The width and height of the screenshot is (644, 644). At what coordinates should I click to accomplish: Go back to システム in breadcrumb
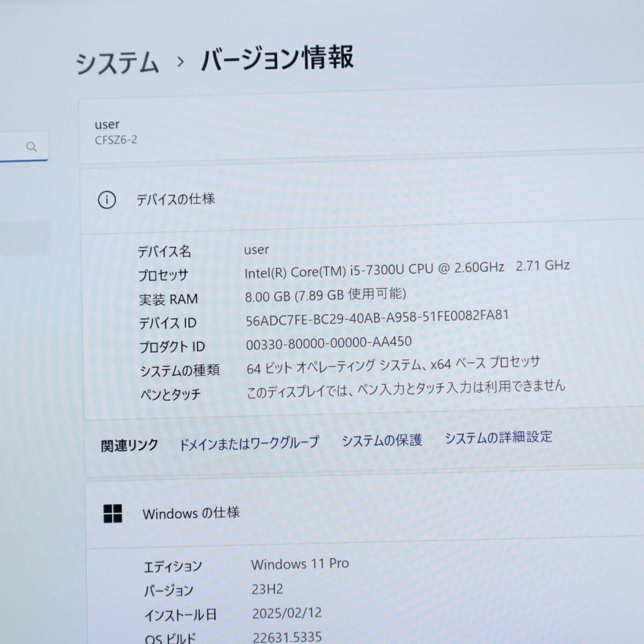[x=117, y=62]
